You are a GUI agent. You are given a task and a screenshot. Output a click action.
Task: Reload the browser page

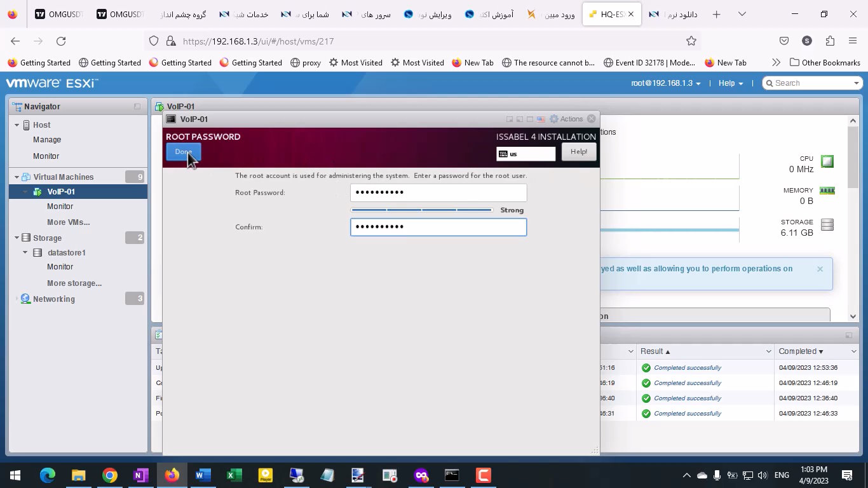(61, 41)
